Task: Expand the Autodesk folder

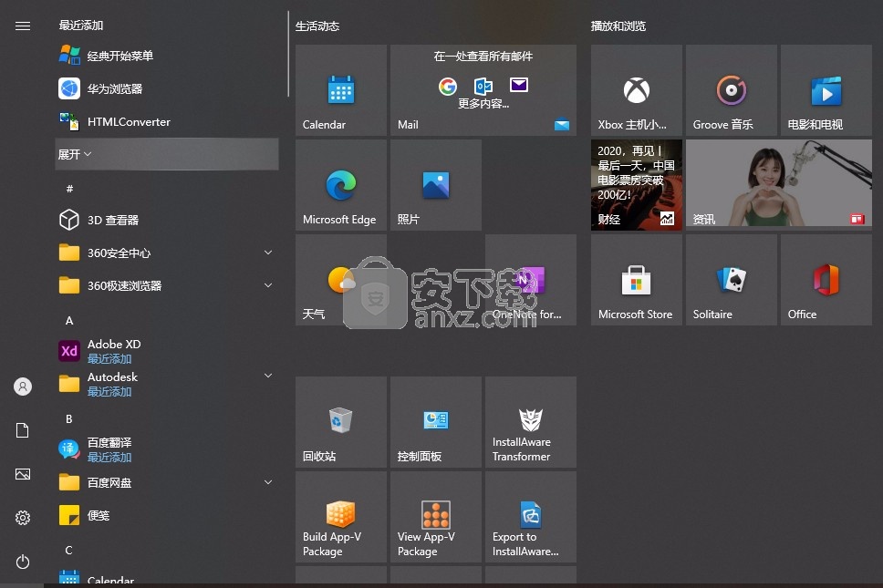Action: pyautogui.click(x=167, y=384)
